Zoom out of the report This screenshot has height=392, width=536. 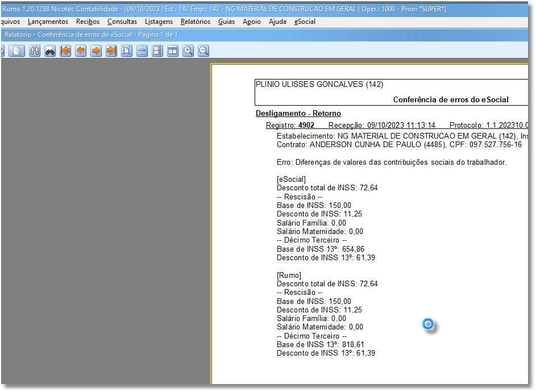coord(203,51)
